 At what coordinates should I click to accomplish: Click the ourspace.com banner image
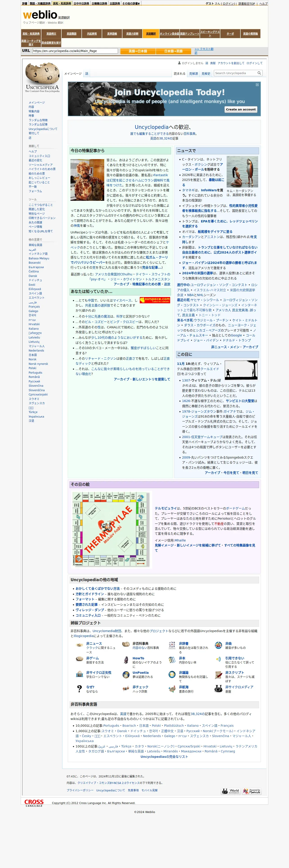pyautogui.click(x=155, y=300)
